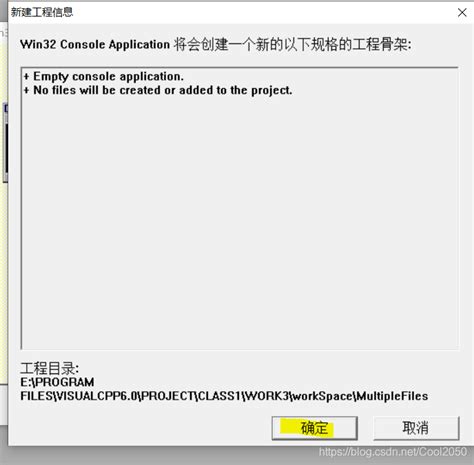Confirm with the 确定 button
Image resolution: width=474 pixels, height=465 pixels.
314,428
